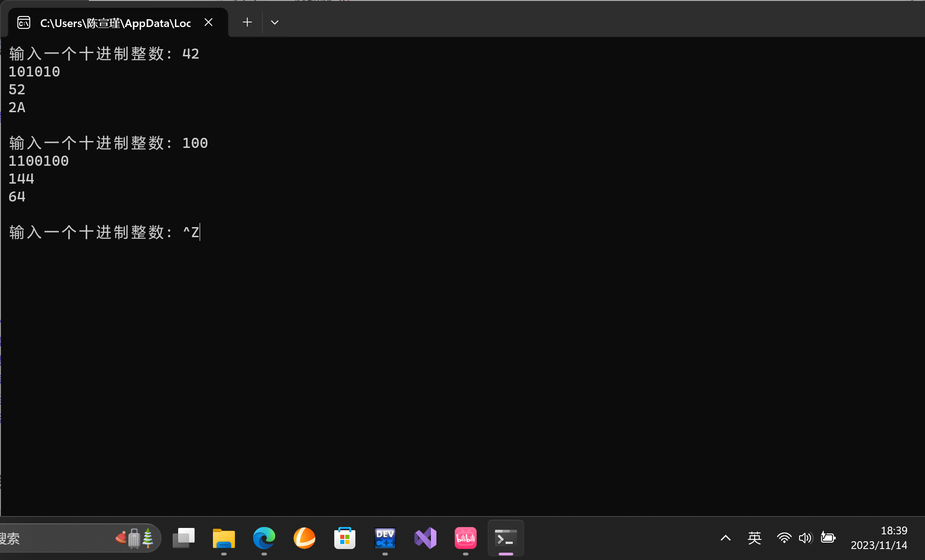Open File Explorer from taskbar
925x560 pixels.
224,538
